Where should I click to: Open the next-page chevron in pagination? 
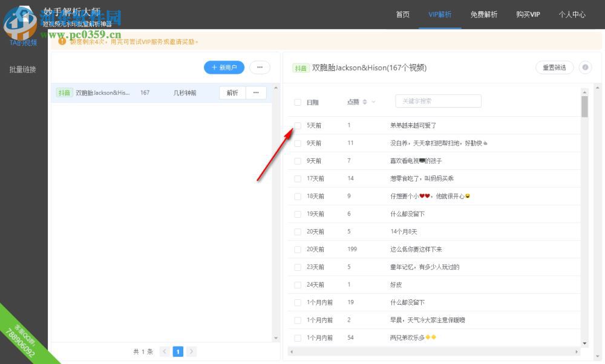click(191, 351)
